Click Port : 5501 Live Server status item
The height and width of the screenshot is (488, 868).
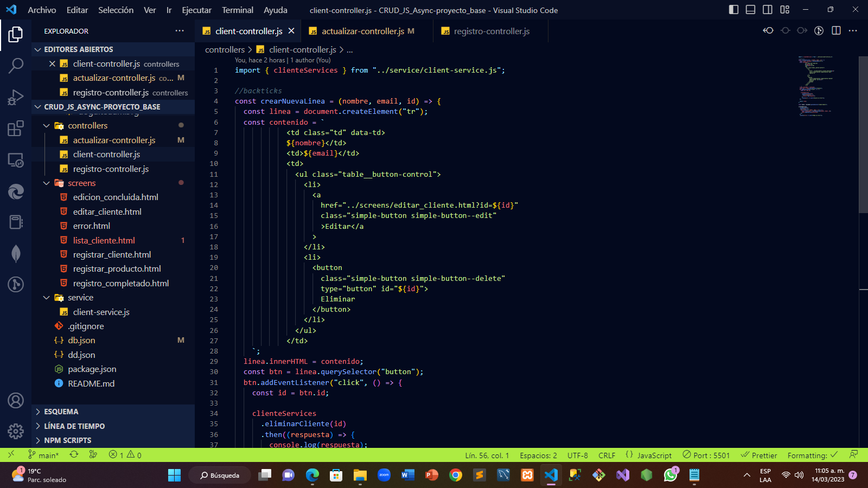click(706, 455)
